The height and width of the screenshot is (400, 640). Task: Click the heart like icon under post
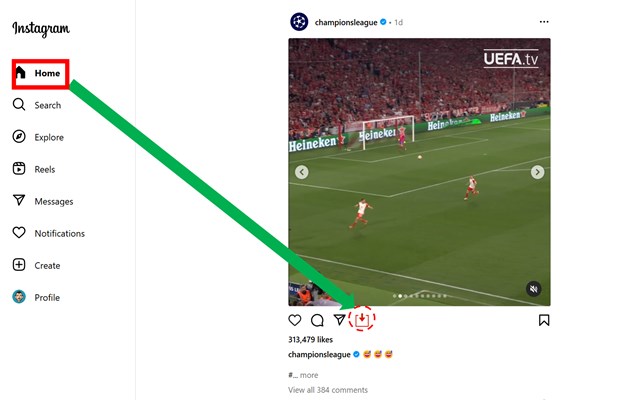(295, 320)
